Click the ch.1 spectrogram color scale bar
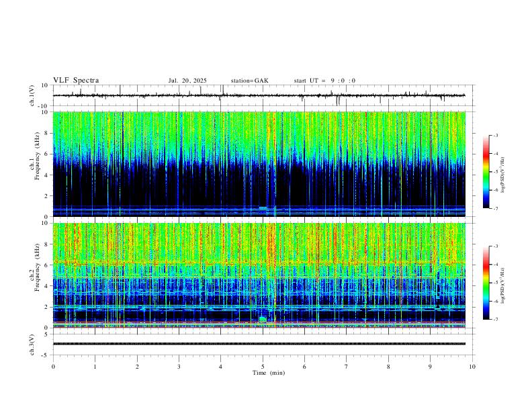The height and width of the screenshot is (411, 532). [x=486, y=172]
